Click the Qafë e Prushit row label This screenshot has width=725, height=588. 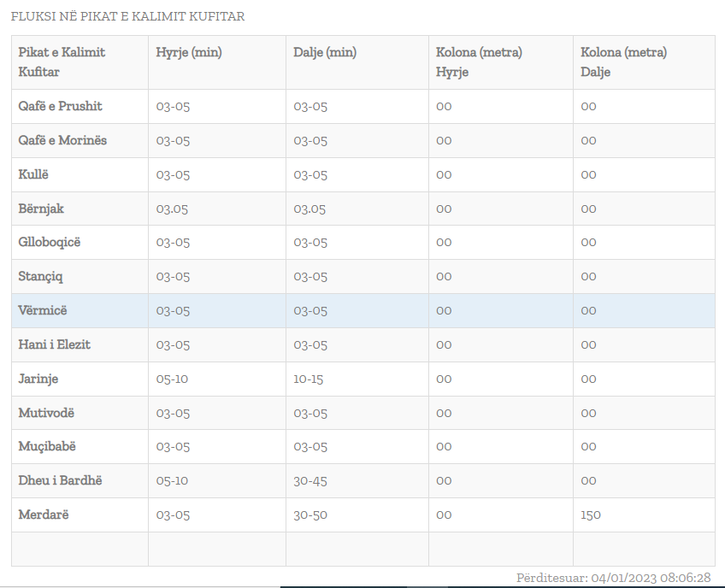pos(61,106)
